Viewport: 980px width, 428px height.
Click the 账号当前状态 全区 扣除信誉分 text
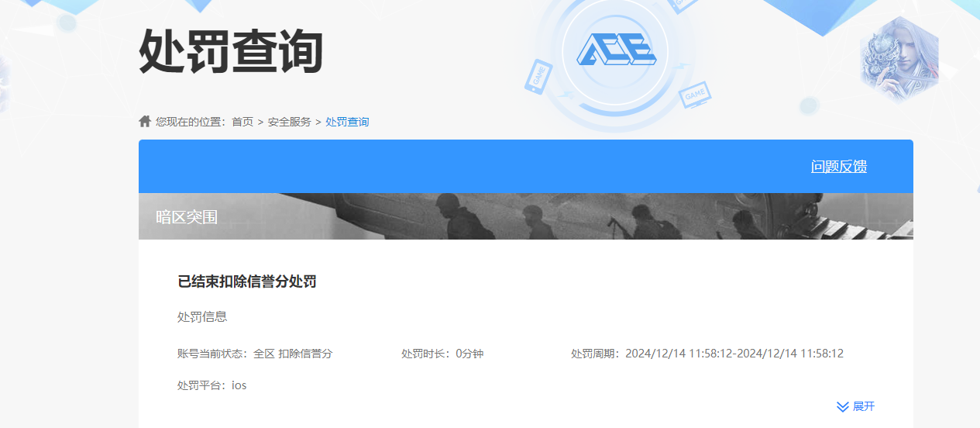point(255,354)
